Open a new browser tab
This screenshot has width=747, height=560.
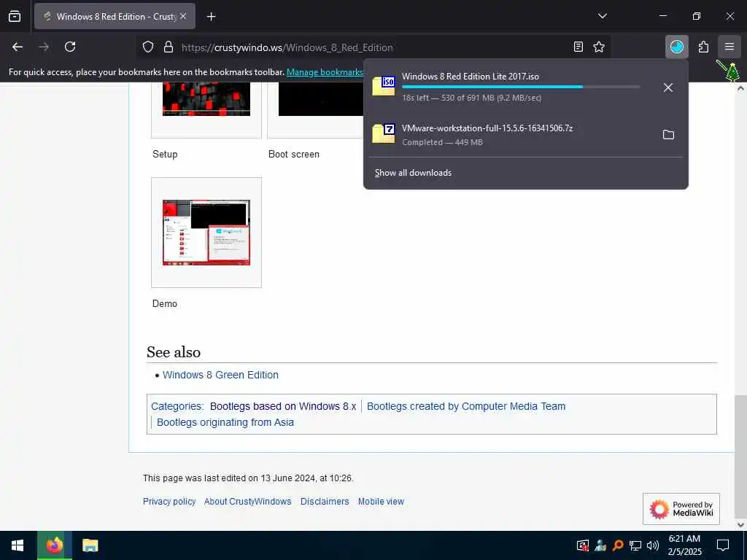[211, 17]
